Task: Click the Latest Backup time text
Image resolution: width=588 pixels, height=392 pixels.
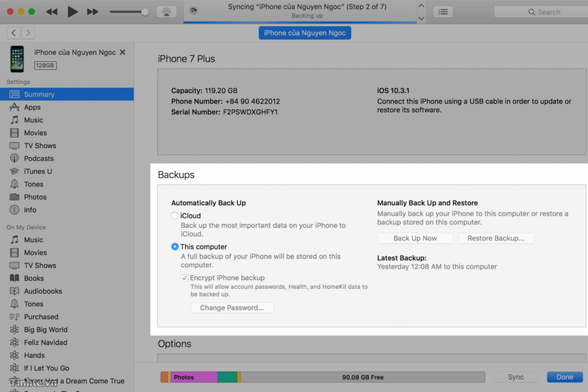Action: tap(437, 267)
